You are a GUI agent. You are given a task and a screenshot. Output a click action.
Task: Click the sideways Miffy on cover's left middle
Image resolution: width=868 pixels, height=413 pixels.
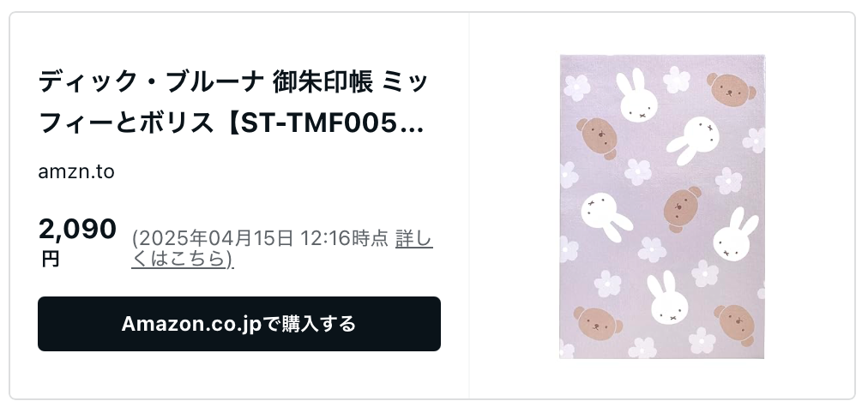click(606, 216)
